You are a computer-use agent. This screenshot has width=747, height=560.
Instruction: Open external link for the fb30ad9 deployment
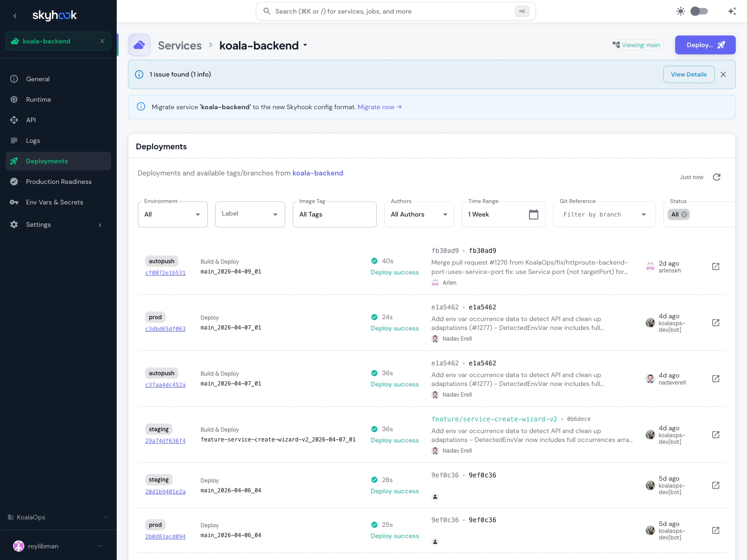click(x=715, y=266)
